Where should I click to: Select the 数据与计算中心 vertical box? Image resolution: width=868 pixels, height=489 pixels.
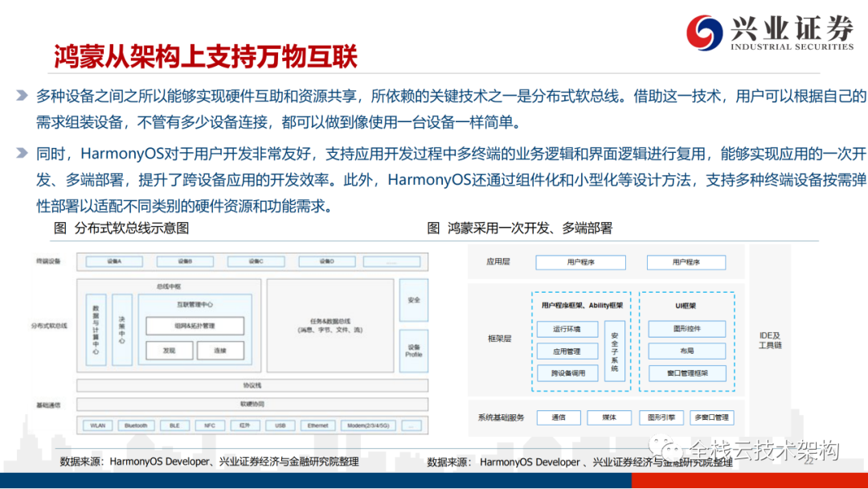tap(96, 330)
